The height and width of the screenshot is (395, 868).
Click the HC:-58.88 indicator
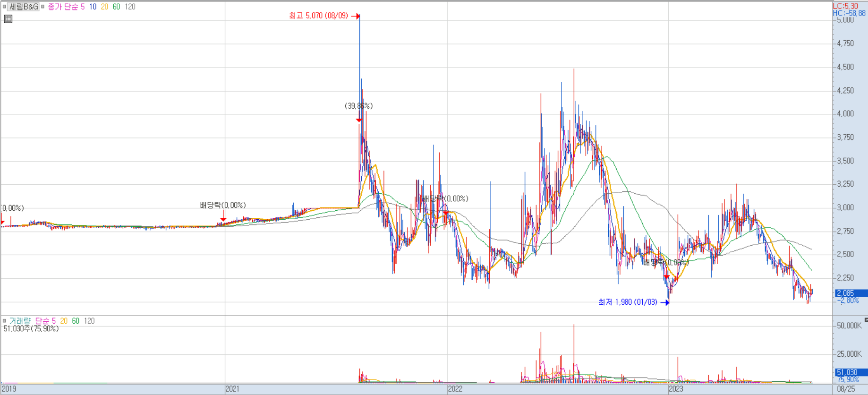point(849,13)
